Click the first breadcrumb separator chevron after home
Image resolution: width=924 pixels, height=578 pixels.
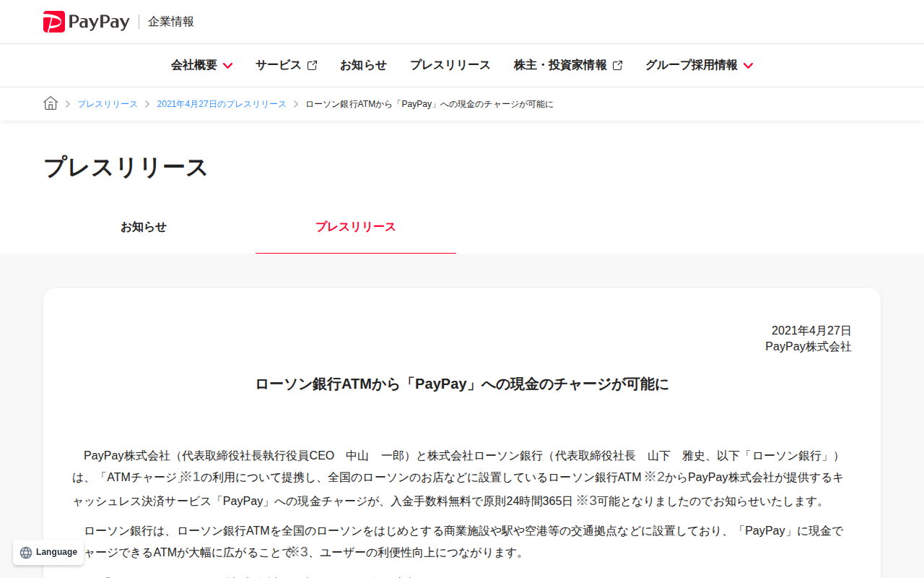pyautogui.click(x=68, y=104)
